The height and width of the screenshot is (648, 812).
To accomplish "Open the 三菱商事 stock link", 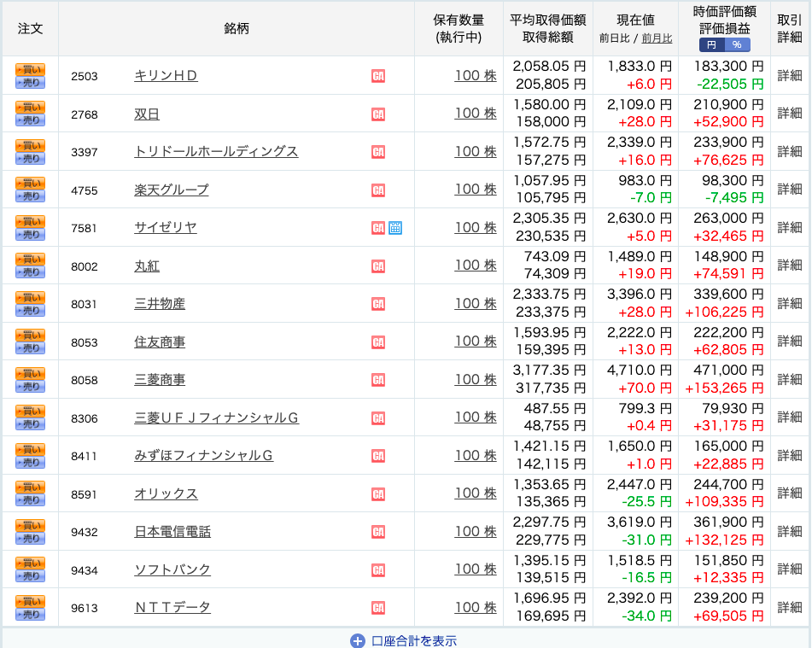I will [160, 380].
